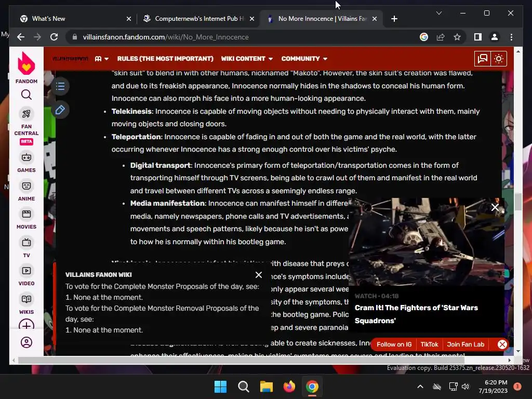The width and height of the screenshot is (532, 399).
Task: Open the tab search chevron in Chrome
Action: click(x=438, y=13)
